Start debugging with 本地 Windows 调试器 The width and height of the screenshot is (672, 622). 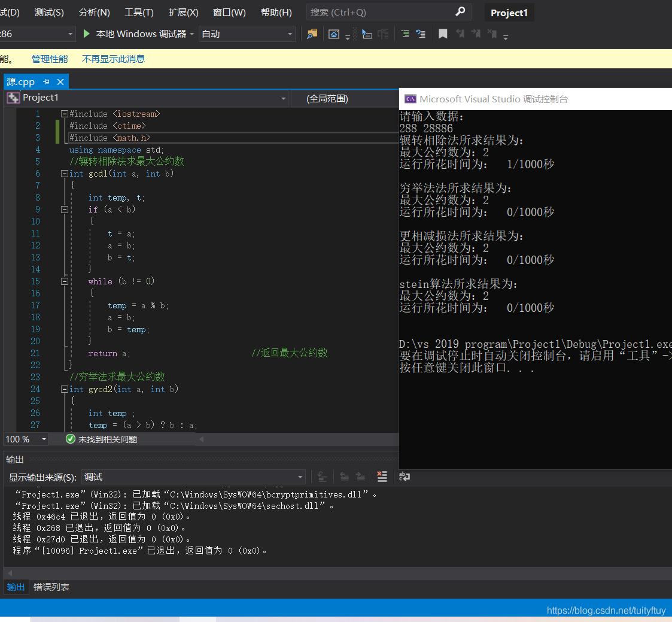coord(139,34)
